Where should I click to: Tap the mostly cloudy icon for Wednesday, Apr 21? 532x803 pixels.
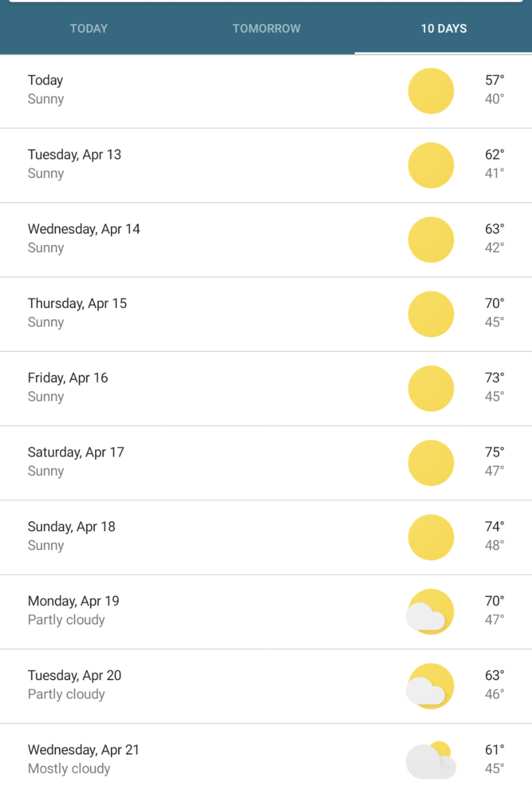pos(431,760)
